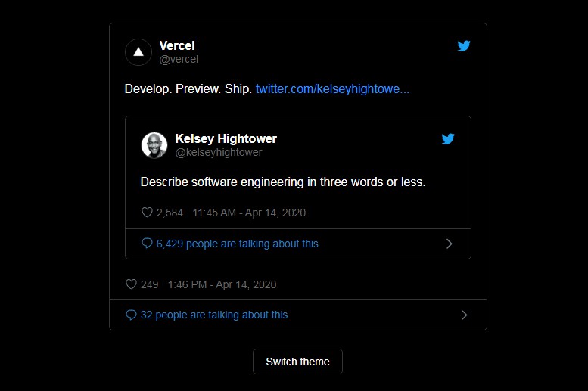The height and width of the screenshot is (391, 588).
Task: Click the speech bubble icon beside 6,429 people
Action: click(147, 244)
